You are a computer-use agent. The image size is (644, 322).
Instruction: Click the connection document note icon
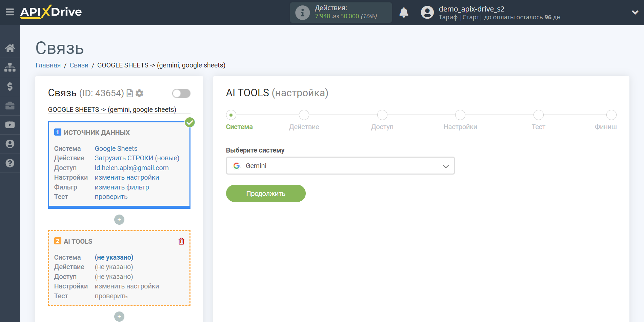(129, 93)
